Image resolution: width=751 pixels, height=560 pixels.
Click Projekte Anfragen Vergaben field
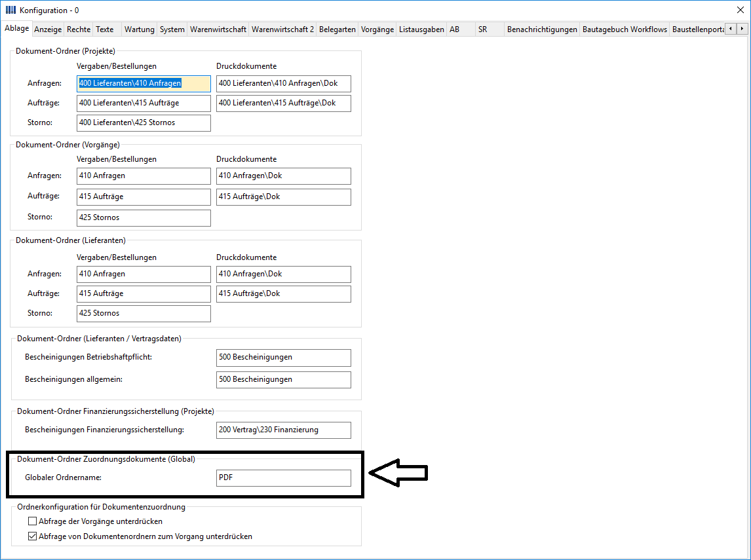pos(144,84)
